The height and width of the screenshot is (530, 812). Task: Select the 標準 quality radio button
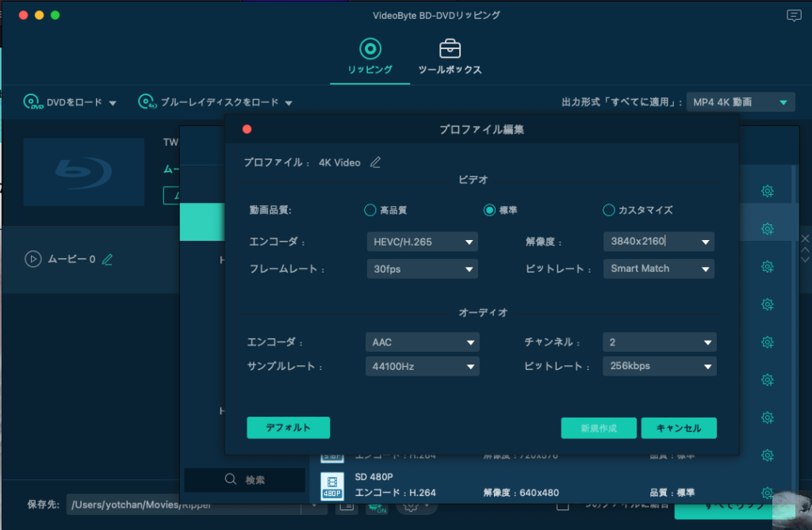(x=489, y=210)
